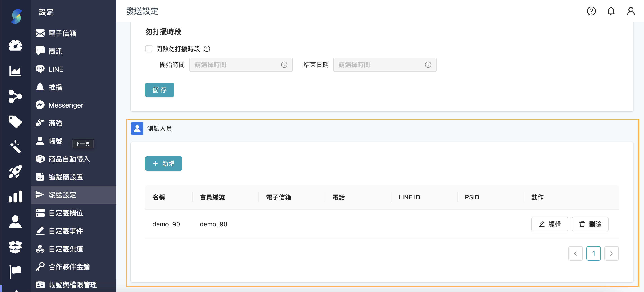Click the 新增 button
The image size is (644, 292).
coord(163,163)
